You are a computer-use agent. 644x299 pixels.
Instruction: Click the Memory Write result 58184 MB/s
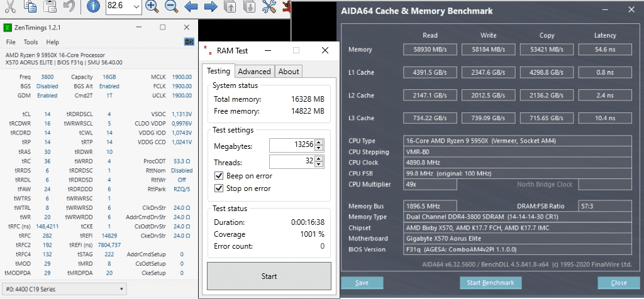pos(488,50)
